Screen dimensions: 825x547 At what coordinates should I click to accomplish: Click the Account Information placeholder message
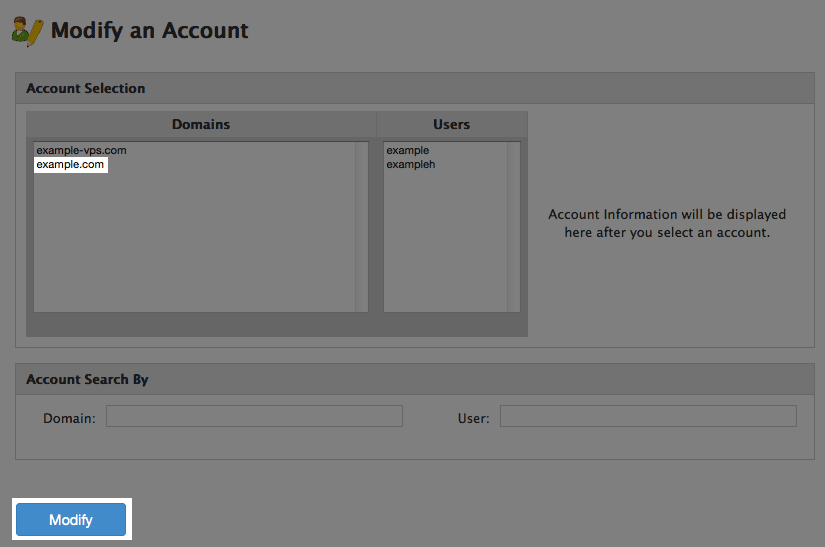[x=667, y=224]
